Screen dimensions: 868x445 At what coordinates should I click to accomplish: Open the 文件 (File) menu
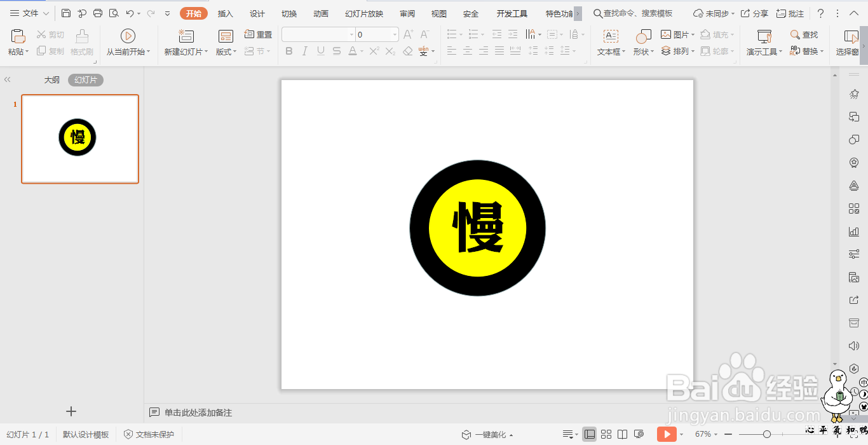(29, 13)
